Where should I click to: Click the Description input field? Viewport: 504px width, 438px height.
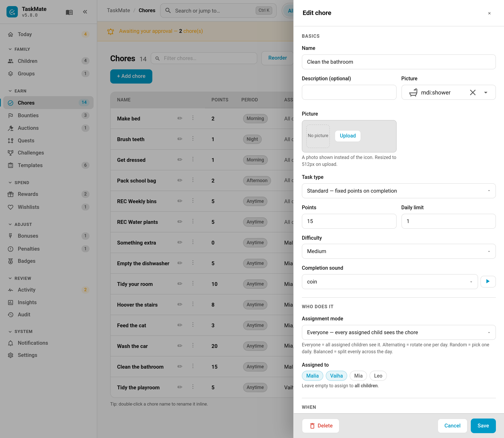tap(349, 92)
